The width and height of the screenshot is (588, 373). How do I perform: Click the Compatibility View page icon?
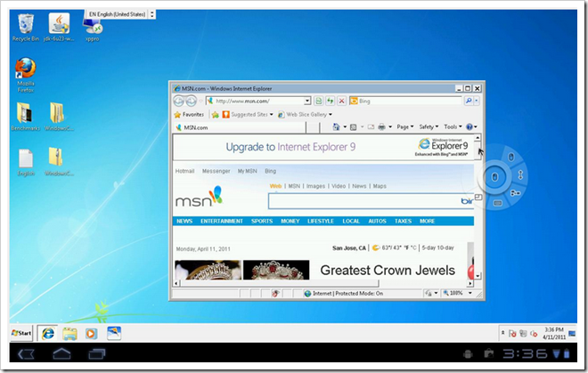318,101
